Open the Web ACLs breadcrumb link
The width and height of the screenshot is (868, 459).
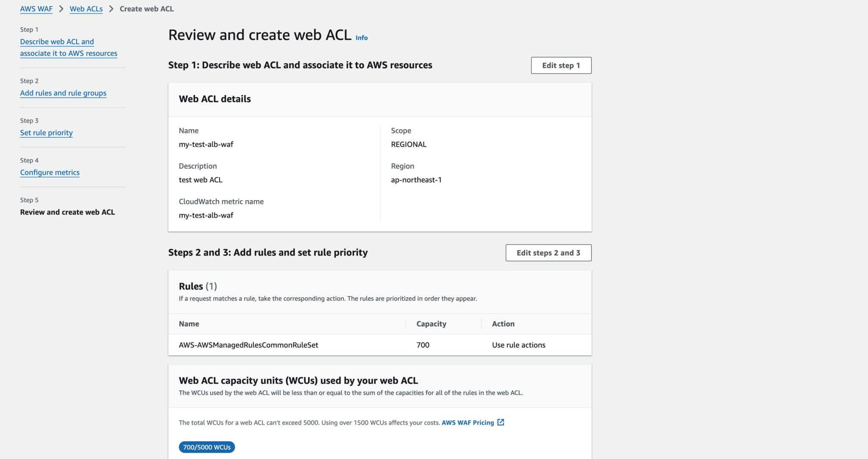click(x=86, y=8)
